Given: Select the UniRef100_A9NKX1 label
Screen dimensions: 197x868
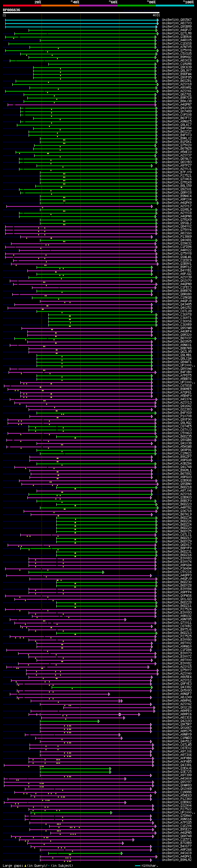Looking at the screenshot, I should coord(177,345).
